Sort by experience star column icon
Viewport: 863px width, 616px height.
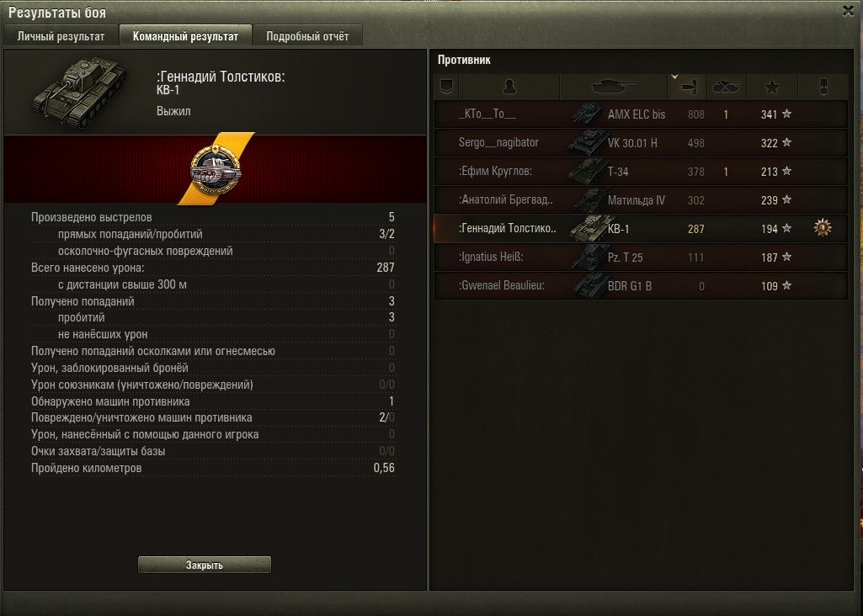pos(771,87)
